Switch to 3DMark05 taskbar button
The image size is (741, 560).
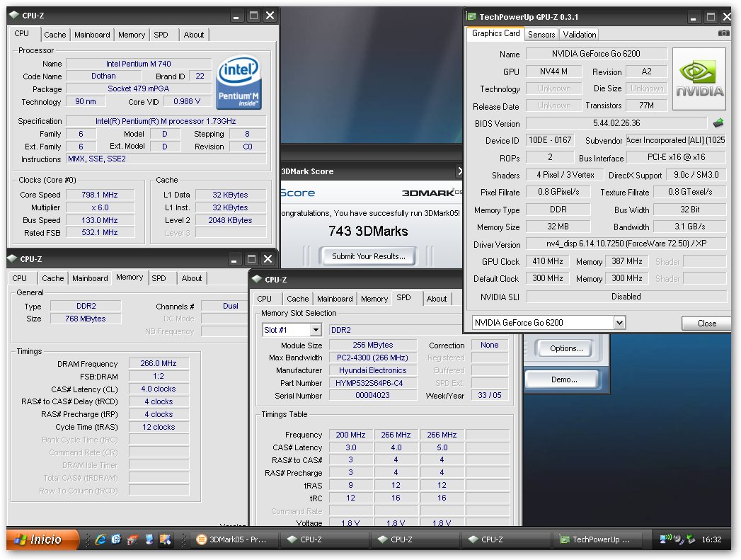pyautogui.click(x=233, y=539)
